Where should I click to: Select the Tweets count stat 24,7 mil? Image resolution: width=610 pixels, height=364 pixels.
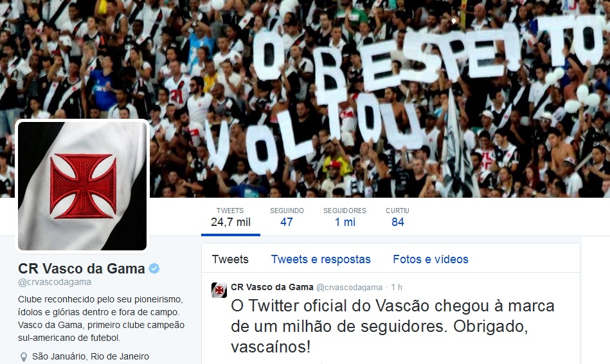pos(231,217)
